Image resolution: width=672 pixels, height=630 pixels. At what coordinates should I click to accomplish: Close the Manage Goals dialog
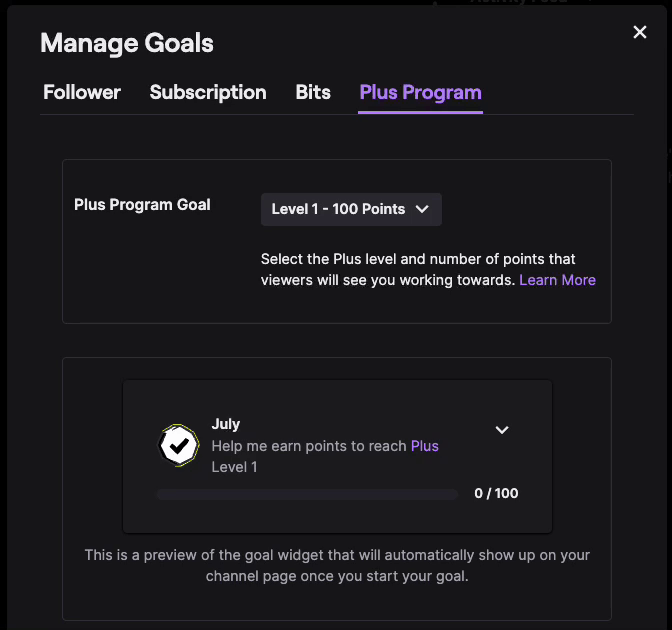tap(640, 33)
